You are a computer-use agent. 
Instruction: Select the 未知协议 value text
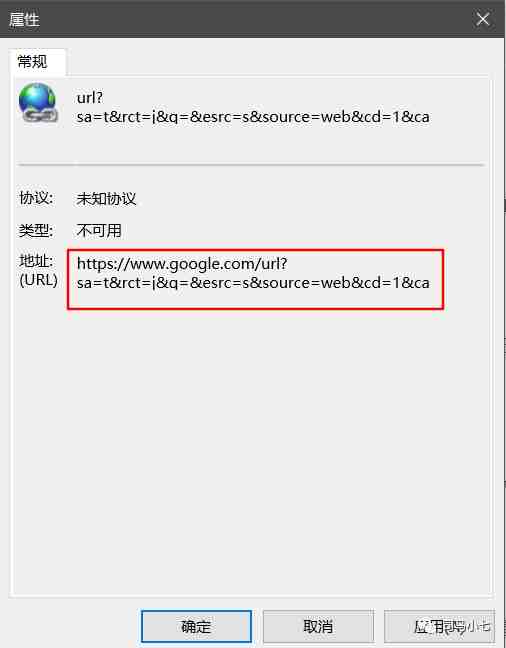[106, 199]
